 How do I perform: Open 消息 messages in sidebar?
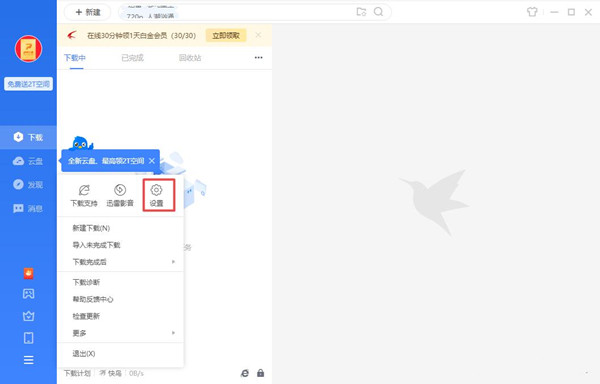pos(28,208)
